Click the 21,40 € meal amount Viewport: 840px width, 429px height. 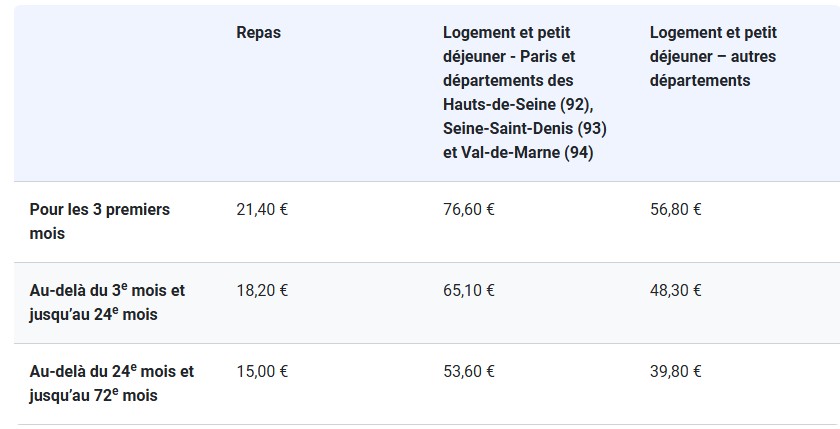tap(262, 210)
